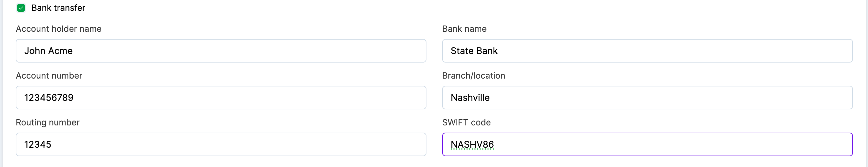Click on the 123456789 value
The width and height of the screenshot is (868, 167).
pos(49,98)
